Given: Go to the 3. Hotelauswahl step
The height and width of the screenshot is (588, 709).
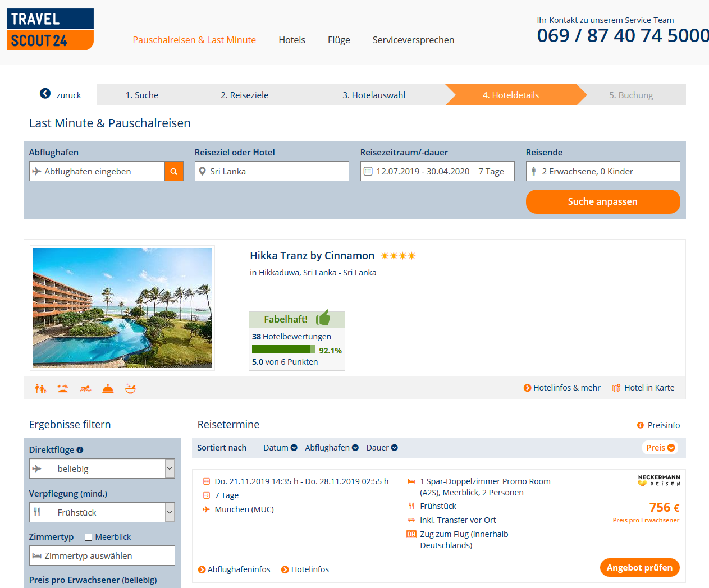Looking at the screenshot, I should [374, 95].
